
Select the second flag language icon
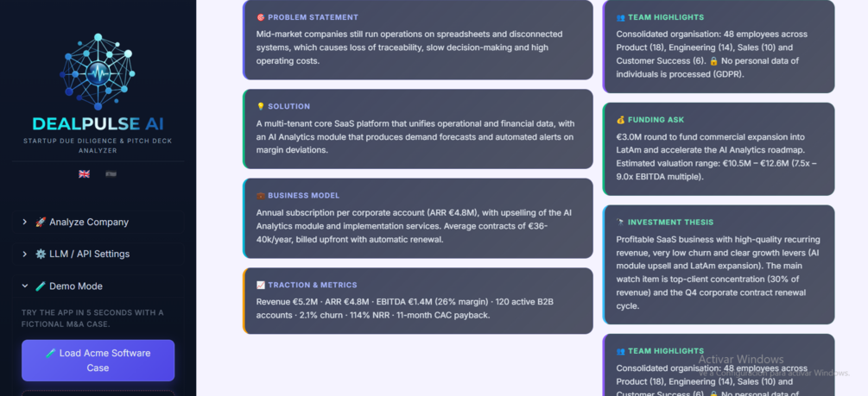(111, 173)
